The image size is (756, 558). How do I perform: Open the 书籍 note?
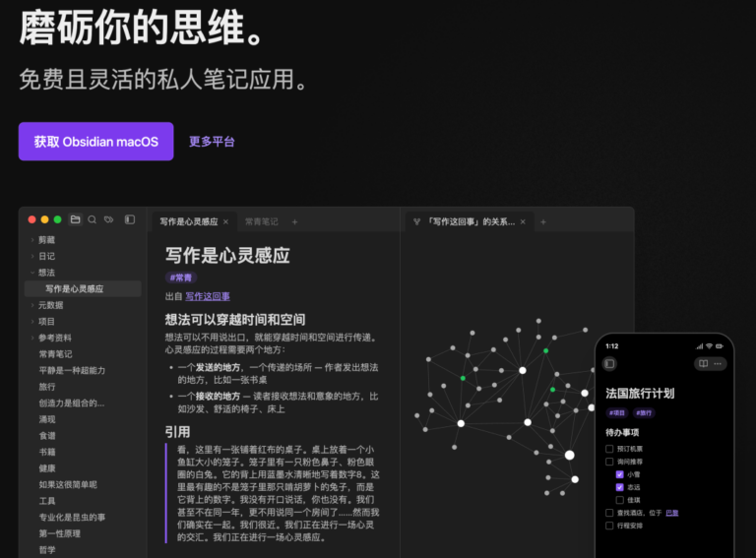[47, 452]
